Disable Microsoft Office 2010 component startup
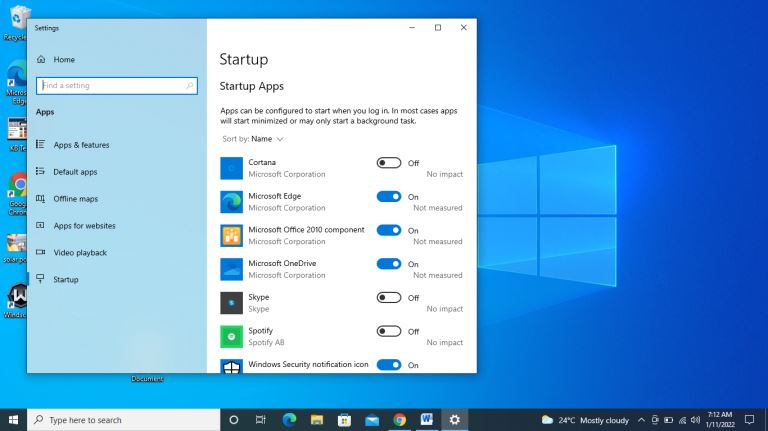The width and height of the screenshot is (768, 431). coord(389,230)
